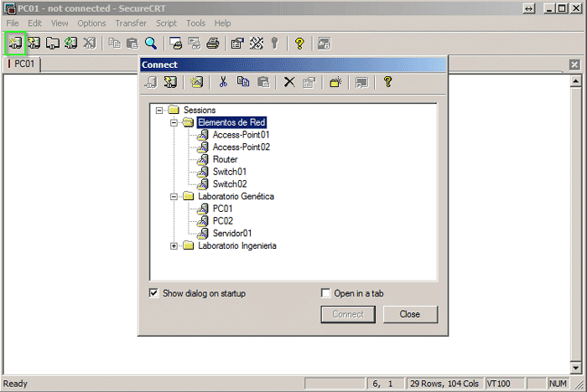Click the Copy icon in Connect dialog
This screenshot has width=587, height=392.
(x=242, y=82)
